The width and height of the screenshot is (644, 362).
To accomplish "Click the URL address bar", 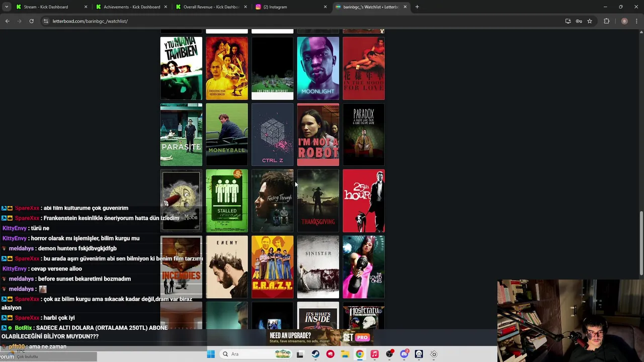I will pyautogui.click(x=302, y=21).
